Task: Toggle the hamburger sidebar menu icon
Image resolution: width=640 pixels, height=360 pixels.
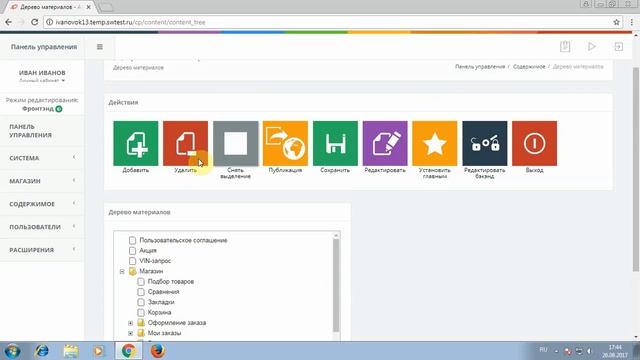Action: [x=100, y=47]
